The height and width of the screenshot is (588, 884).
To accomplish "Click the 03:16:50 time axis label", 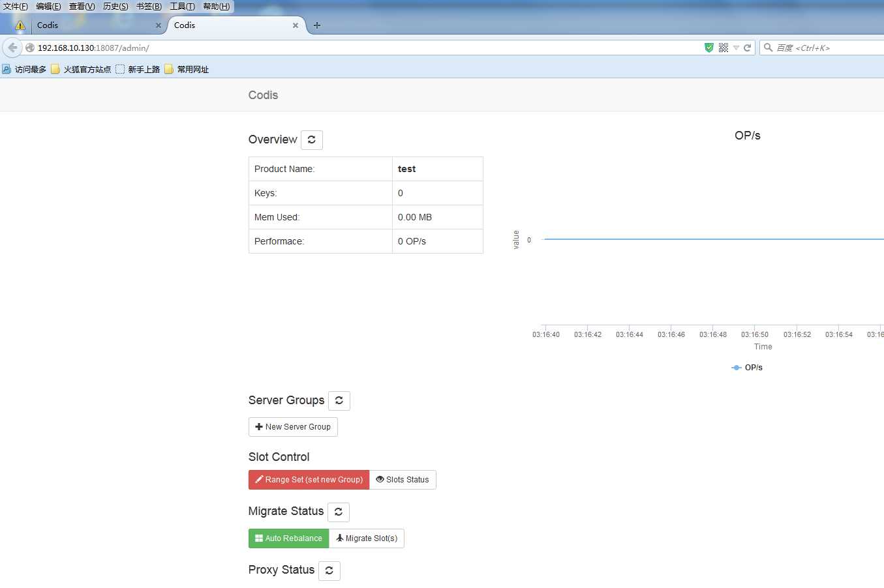I will pyautogui.click(x=755, y=334).
